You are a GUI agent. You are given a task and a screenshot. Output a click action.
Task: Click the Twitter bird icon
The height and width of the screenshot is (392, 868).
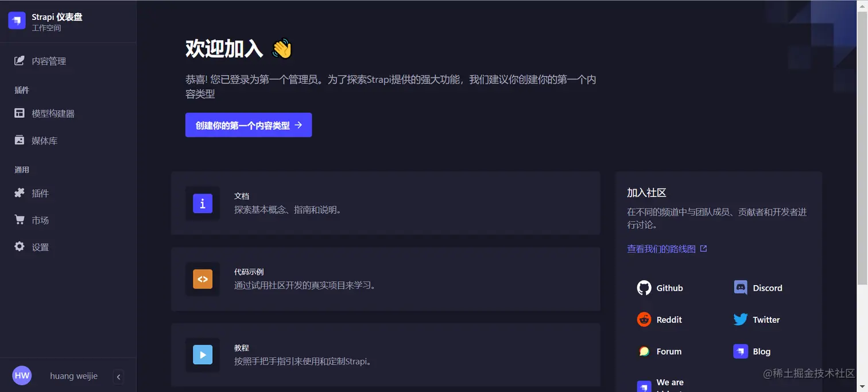(x=741, y=320)
